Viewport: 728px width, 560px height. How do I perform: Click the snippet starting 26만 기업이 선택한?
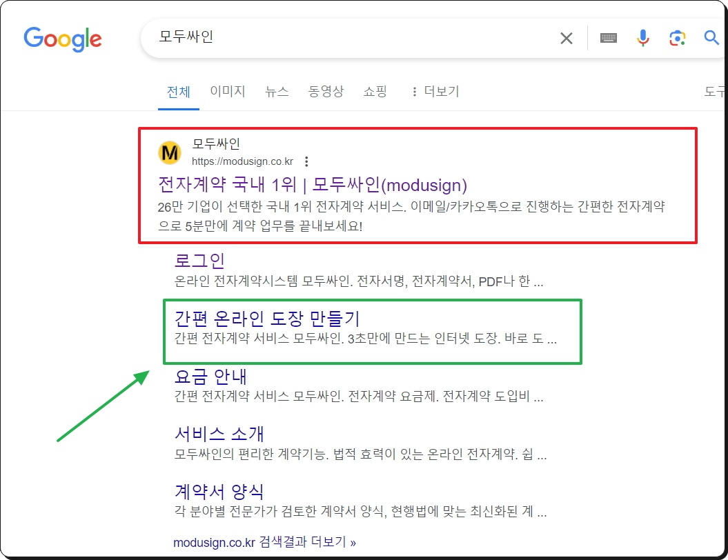tap(411, 216)
